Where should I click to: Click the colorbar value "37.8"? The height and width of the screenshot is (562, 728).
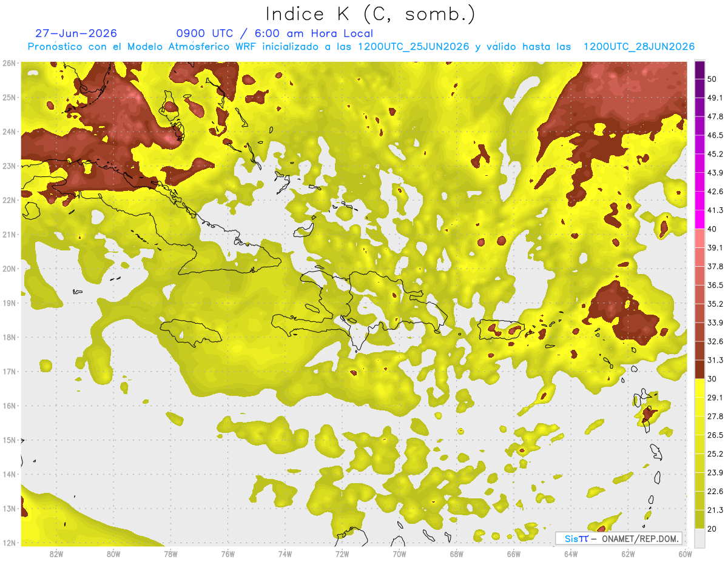pos(715,266)
